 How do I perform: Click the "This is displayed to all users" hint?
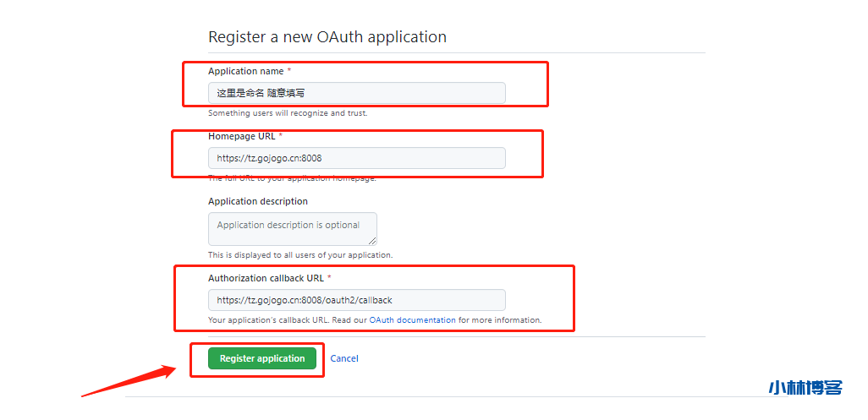pyautogui.click(x=300, y=254)
